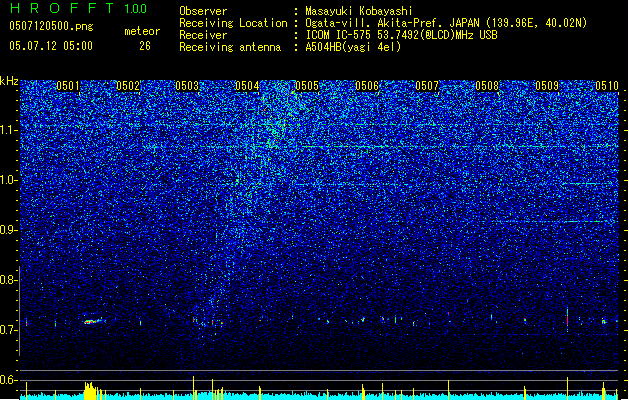Click the HROFFT 1.0.0 title text
Viewport: 629px width, 400px height.
point(79,8)
